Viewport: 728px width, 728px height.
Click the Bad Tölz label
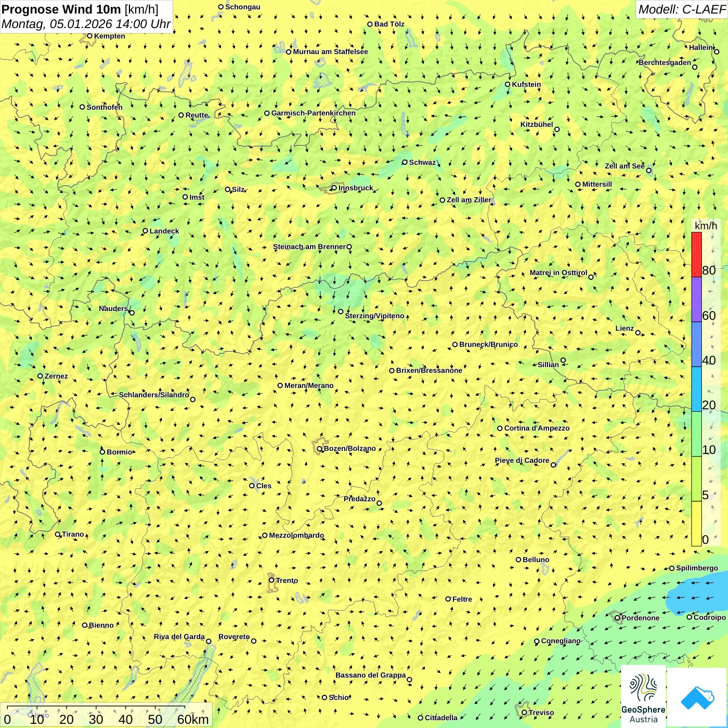click(x=389, y=24)
